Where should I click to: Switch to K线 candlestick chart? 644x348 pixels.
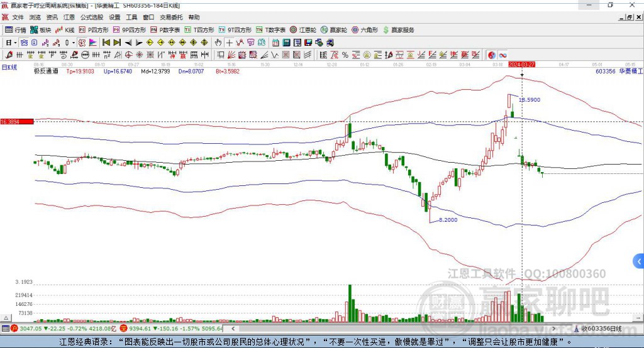click(65, 30)
